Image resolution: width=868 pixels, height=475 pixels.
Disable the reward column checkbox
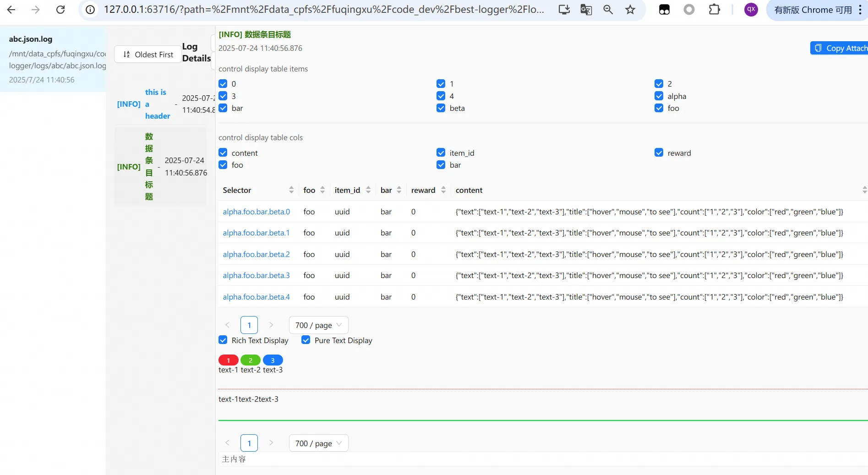(659, 152)
